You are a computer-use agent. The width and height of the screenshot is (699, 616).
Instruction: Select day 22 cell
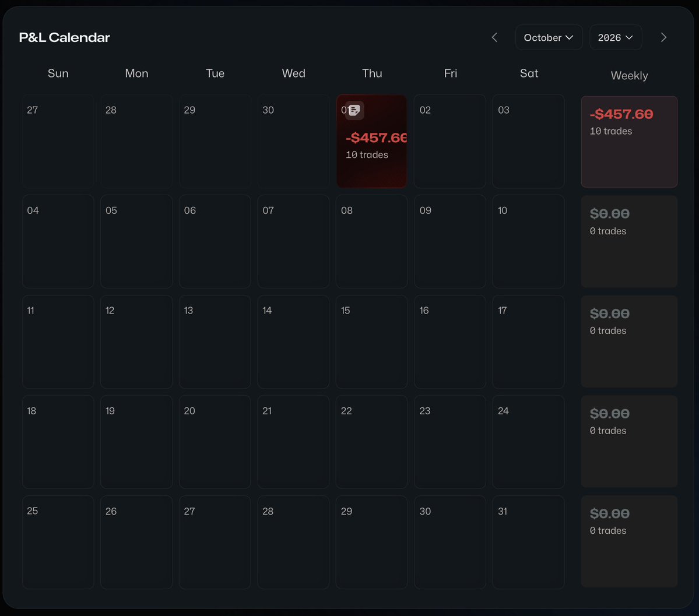point(371,442)
